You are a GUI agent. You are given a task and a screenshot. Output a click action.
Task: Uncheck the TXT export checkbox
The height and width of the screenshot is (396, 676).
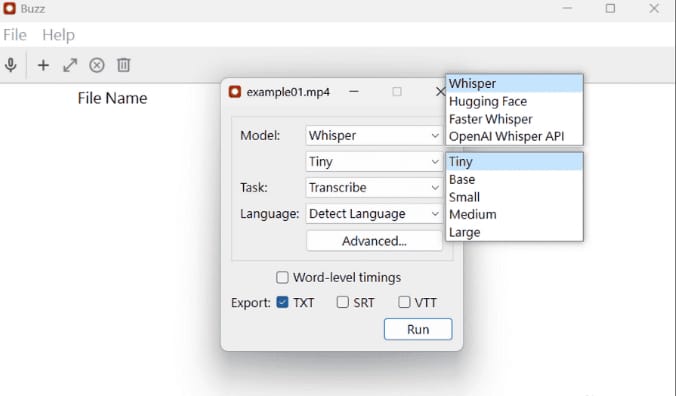pos(282,302)
